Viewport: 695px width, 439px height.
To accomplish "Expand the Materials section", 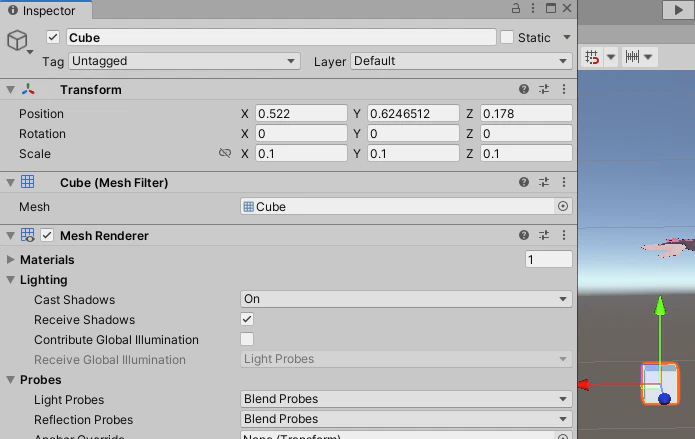I will coord(11,259).
